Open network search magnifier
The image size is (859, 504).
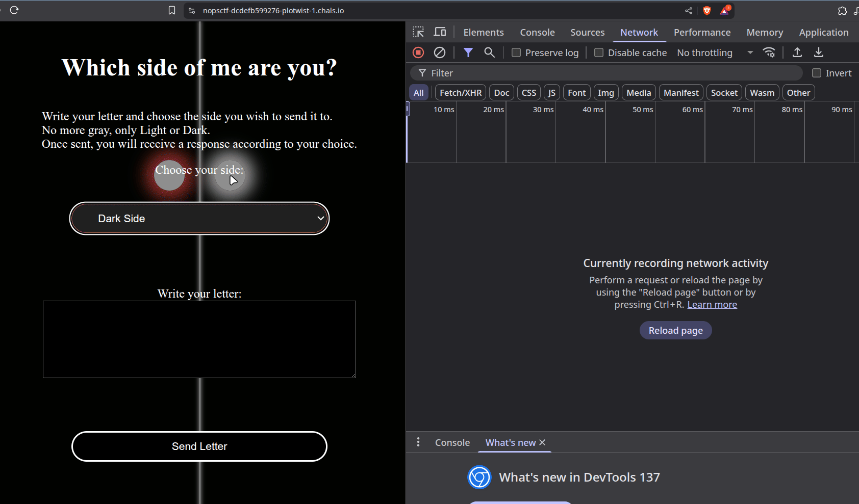tap(489, 52)
